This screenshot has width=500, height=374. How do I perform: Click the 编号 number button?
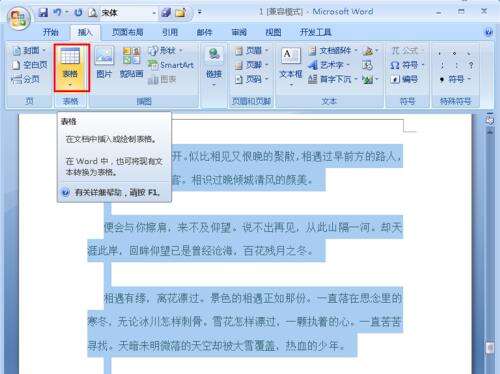(x=404, y=79)
